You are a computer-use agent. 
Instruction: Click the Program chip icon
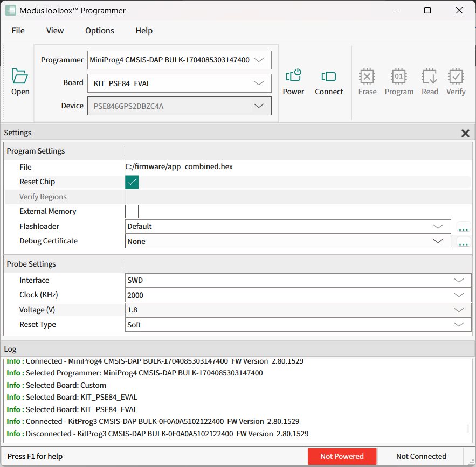coord(399,76)
